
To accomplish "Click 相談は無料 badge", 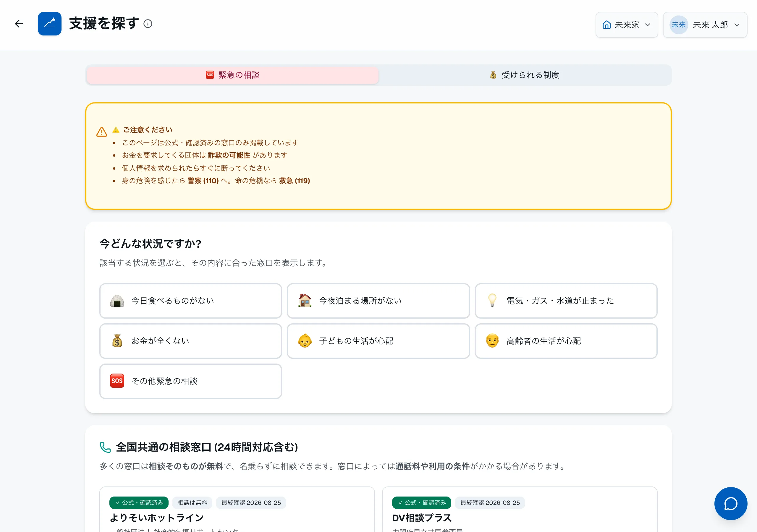I will point(192,503).
